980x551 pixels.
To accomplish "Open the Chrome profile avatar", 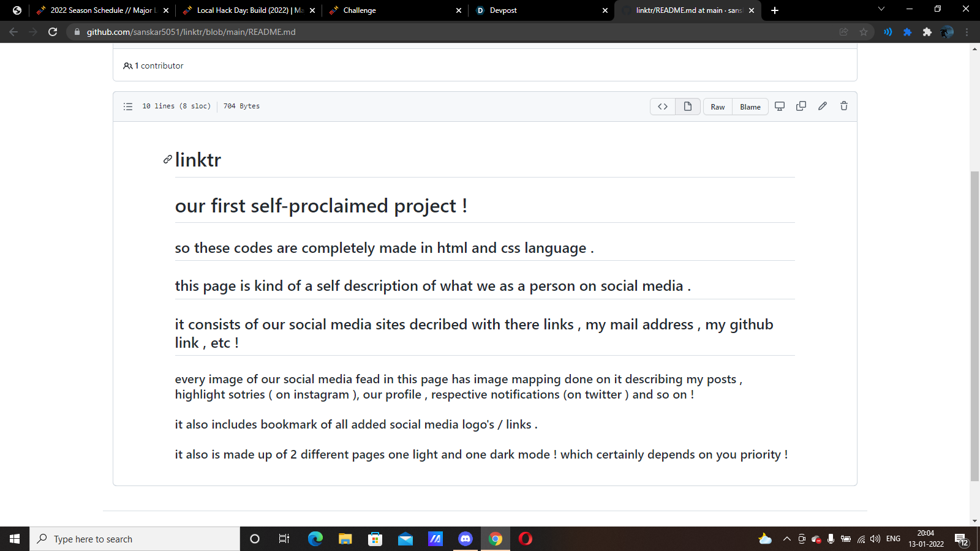I will point(947,32).
